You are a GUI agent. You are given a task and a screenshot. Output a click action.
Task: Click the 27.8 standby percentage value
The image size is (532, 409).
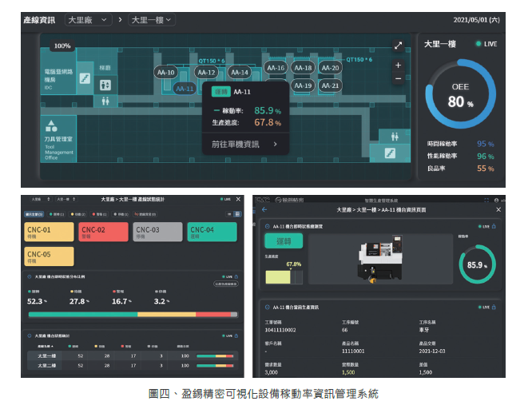click(x=79, y=301)
